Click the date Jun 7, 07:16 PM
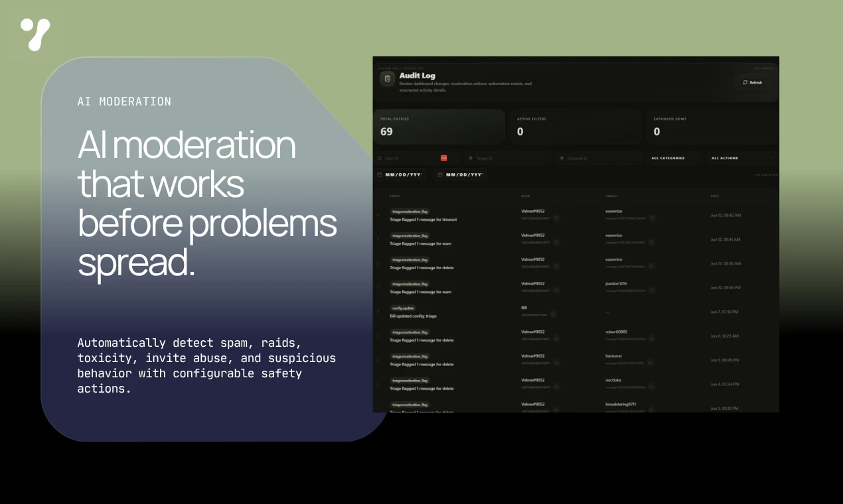Viewport: 843px width, 504px height. point(724,312)
